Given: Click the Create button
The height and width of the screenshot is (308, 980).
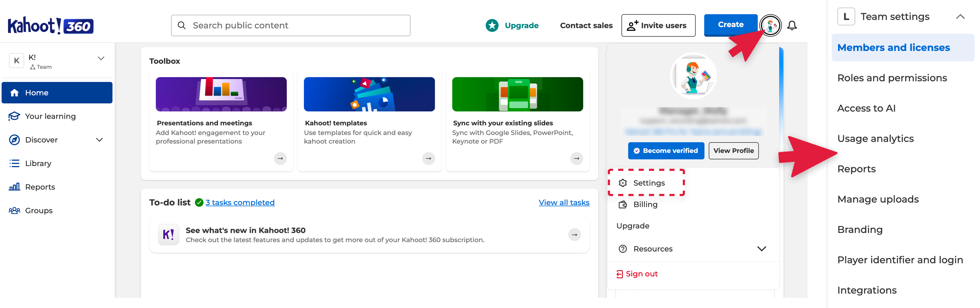Looking at the screenshot, I should [x=730, y=25].
